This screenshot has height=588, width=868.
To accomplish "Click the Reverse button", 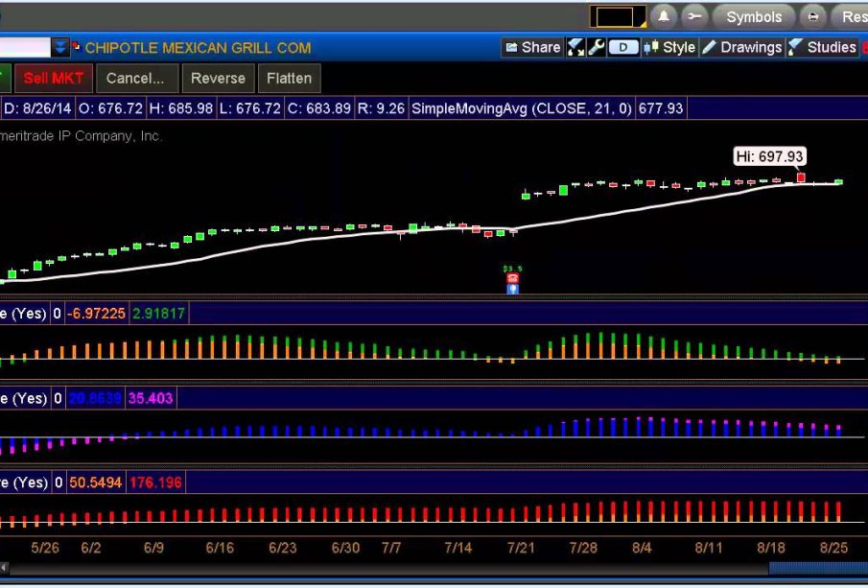I will tap(218, 78).
